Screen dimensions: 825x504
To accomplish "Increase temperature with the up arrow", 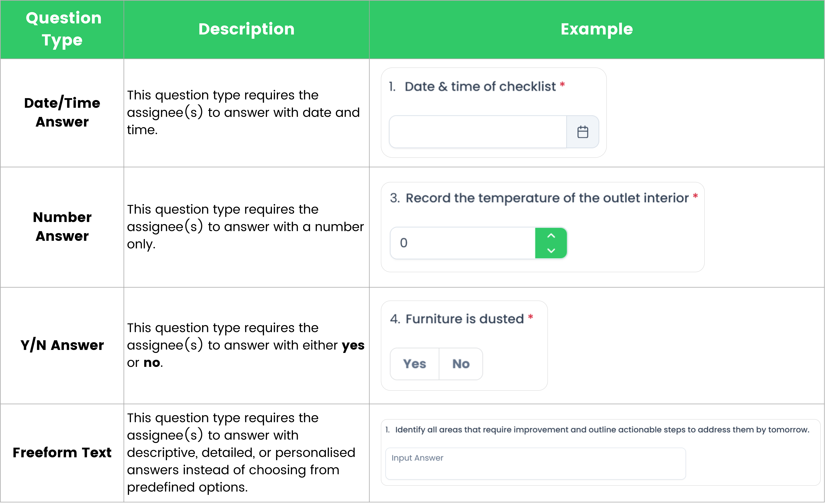I will (551, 236).
